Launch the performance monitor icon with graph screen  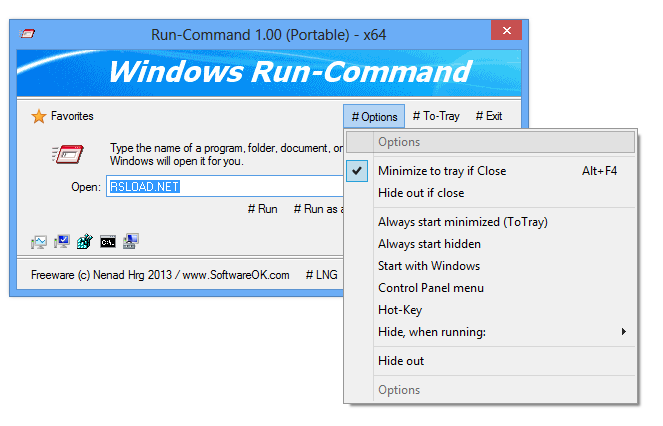[x=39, y=242]
